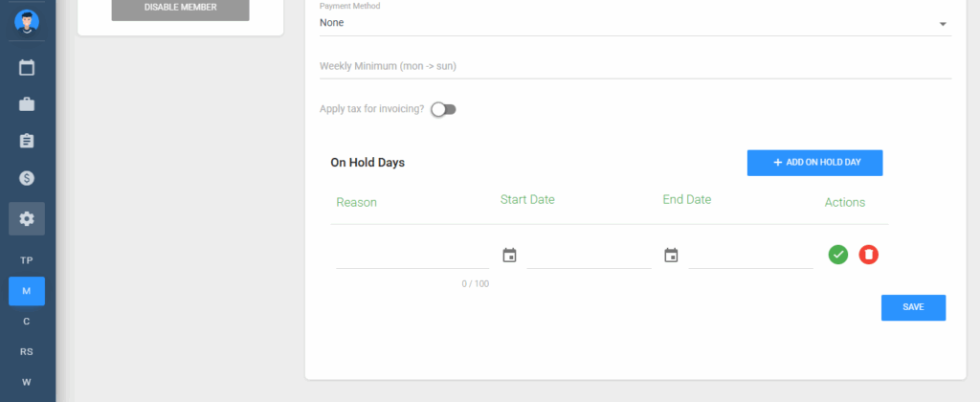Select the RS sidebar item
This screenshot has height=402, width=980.
pyautogui.click(x=26, y=352)
